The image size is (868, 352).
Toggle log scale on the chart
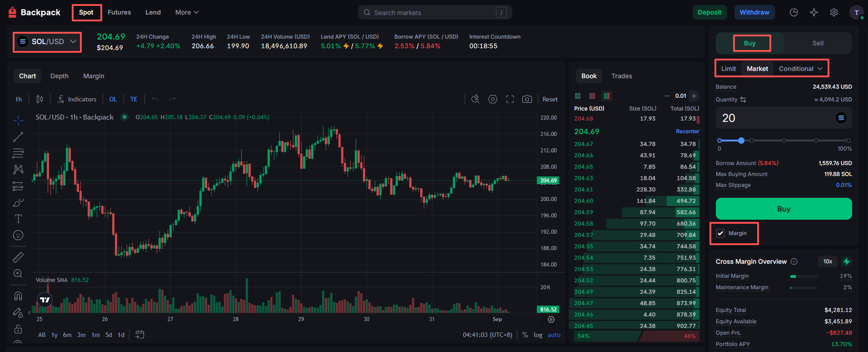538,335
